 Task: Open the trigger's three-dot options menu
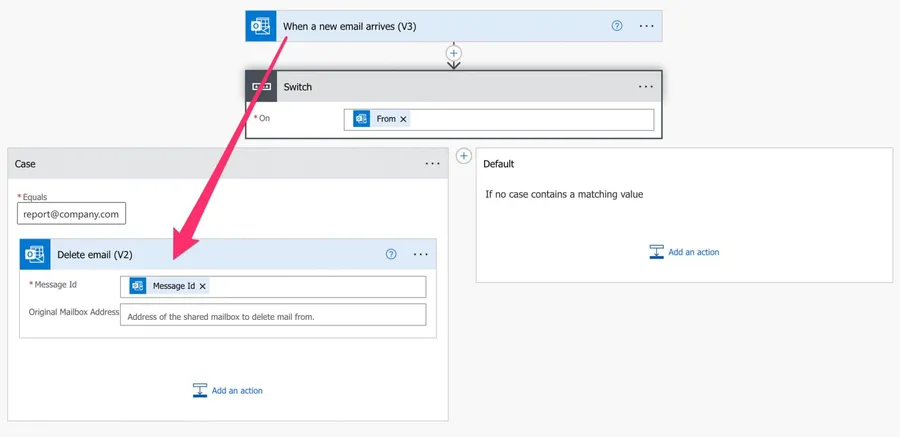646,26
